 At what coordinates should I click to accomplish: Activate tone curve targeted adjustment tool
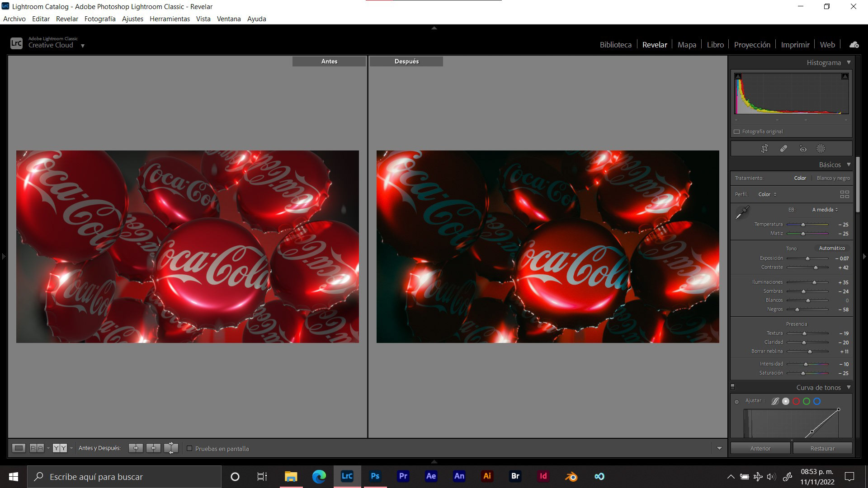pyautogui.click(x=737, y=401)
